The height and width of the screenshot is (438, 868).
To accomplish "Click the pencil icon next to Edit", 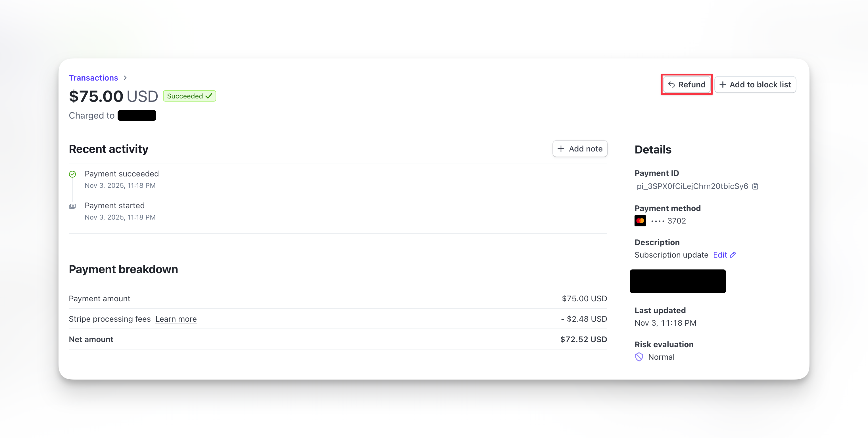I will coord(733,255).
